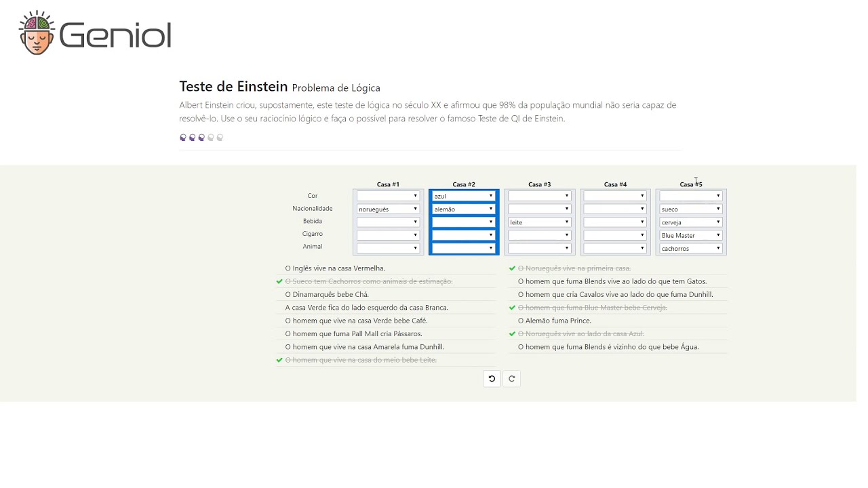Open Casa #2 Nacionalidade dropdown showing alemão
Screen dimensions: 868x488
(x=464, y=209)
